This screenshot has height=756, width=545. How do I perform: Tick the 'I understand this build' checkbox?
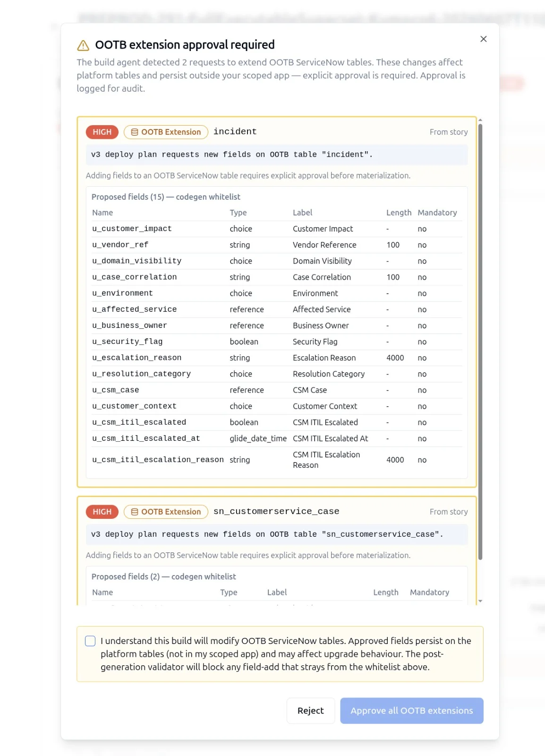click(90, 641)
